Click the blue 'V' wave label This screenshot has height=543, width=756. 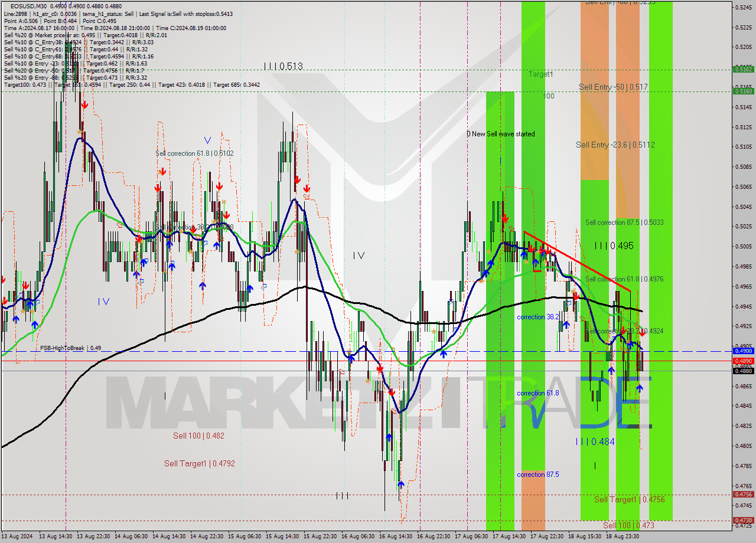207,140
